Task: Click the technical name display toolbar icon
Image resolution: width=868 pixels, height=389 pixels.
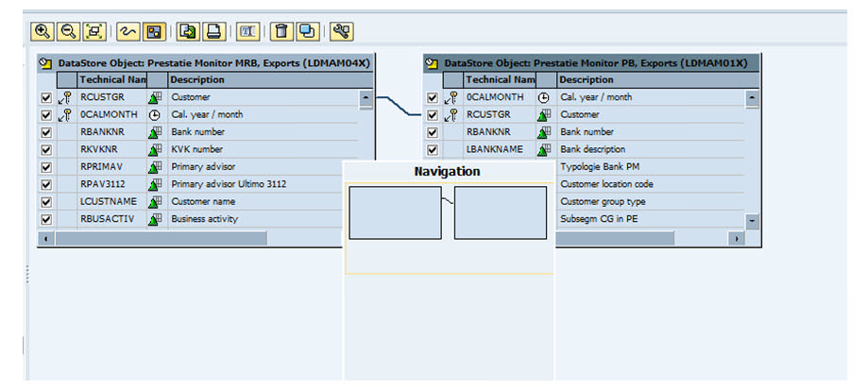Action: (247, 31)
